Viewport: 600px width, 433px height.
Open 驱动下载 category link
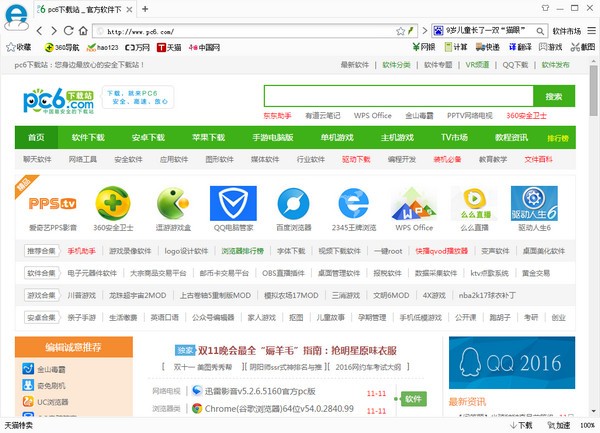[356, 160]
